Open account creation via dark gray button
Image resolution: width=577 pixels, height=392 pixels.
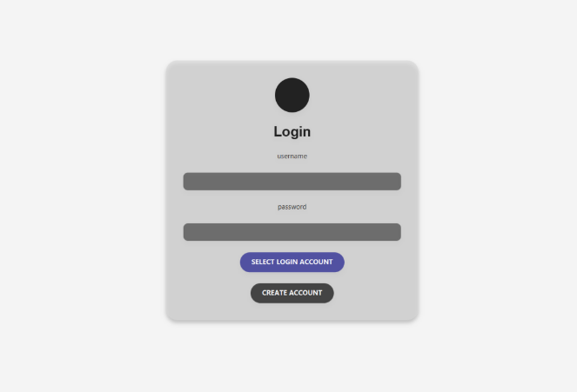pos(292,293)
